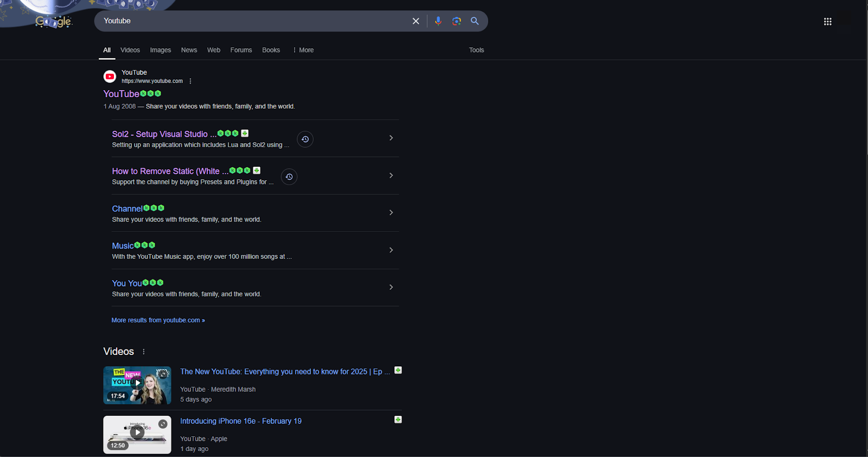Open Google Lens image search icon
Image resolution: width=868 pixels, height=457 pixels.
pyautogui.click(x=456, y=21)
